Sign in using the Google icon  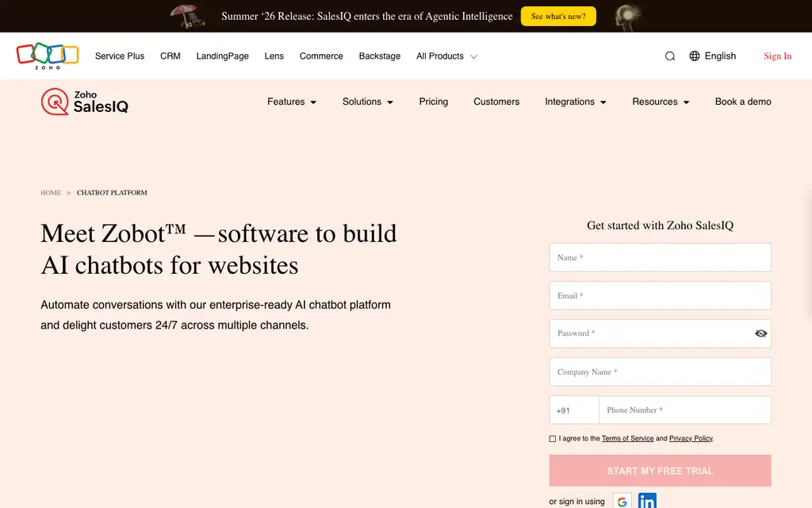622,502
